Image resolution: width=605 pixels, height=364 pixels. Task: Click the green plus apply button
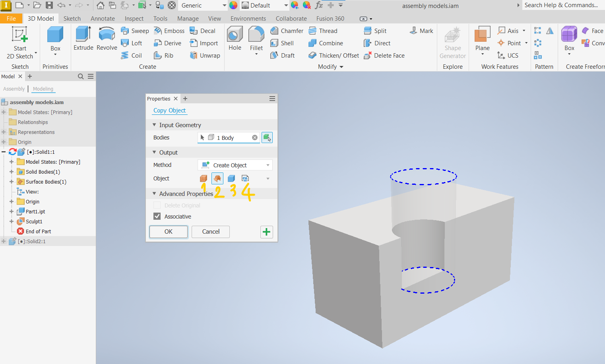coord(266,232)
